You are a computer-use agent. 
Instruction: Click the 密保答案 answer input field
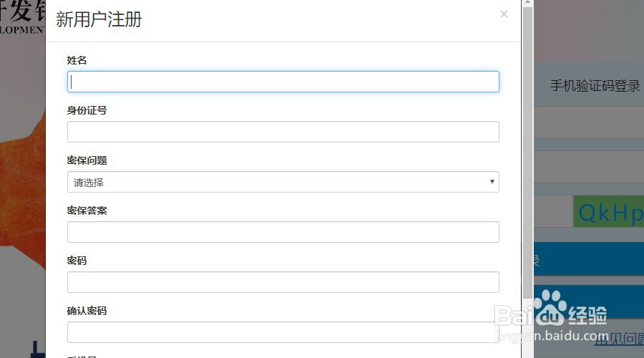[283, 232]
